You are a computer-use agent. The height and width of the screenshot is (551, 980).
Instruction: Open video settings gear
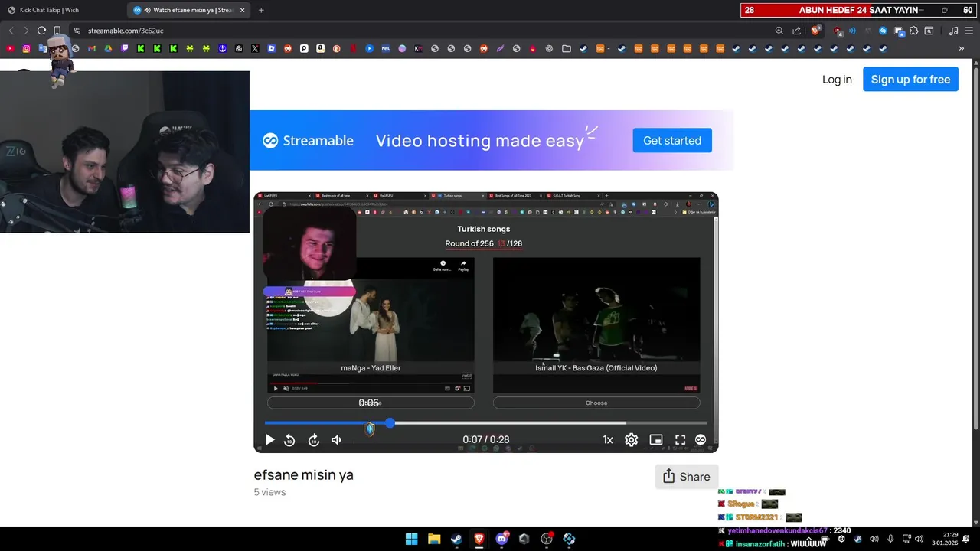coord(631,440)
